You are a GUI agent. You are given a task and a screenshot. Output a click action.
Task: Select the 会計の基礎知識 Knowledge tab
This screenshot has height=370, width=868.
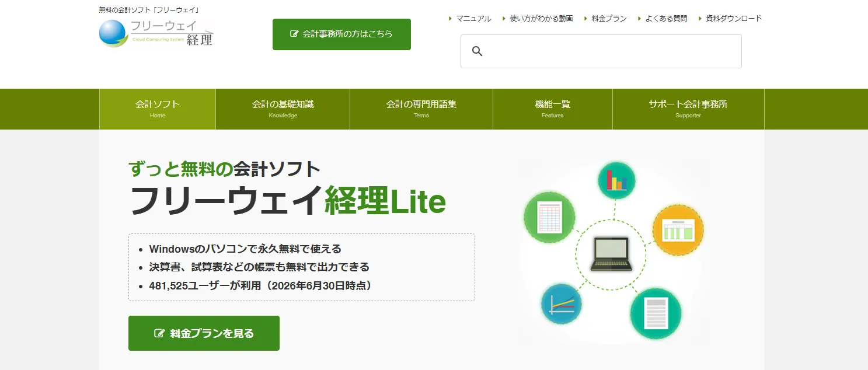coord(283,109)
